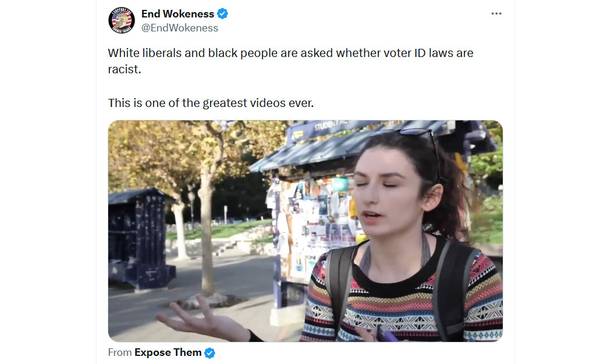Click the word "racist." in the tweet
The height and width of the screenshot is (364, 611).
tap(125, 69)
